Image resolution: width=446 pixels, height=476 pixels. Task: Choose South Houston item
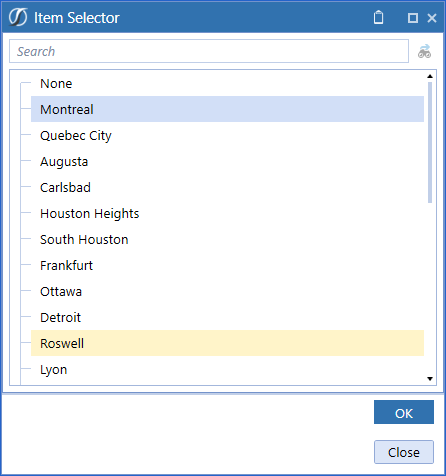tap(84, 239)
